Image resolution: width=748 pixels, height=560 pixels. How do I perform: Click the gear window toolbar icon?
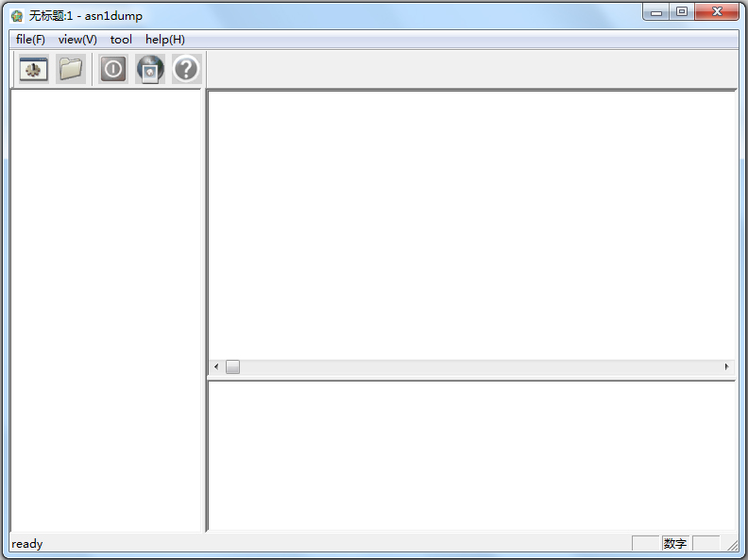click(x=33, y=69)
